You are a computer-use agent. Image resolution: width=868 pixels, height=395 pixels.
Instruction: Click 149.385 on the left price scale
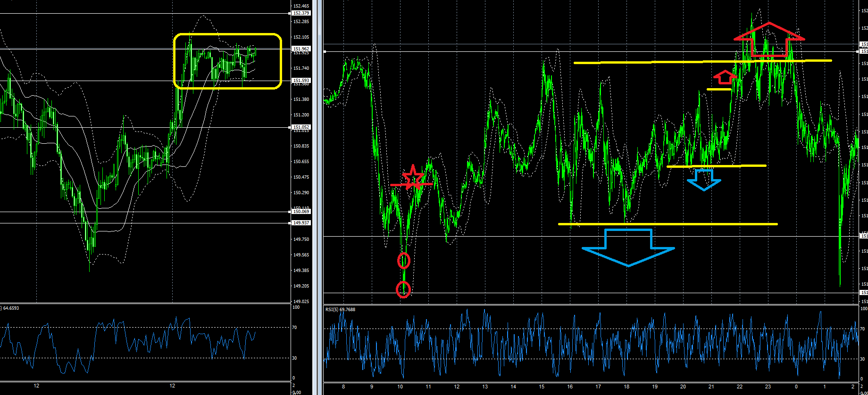301,271
